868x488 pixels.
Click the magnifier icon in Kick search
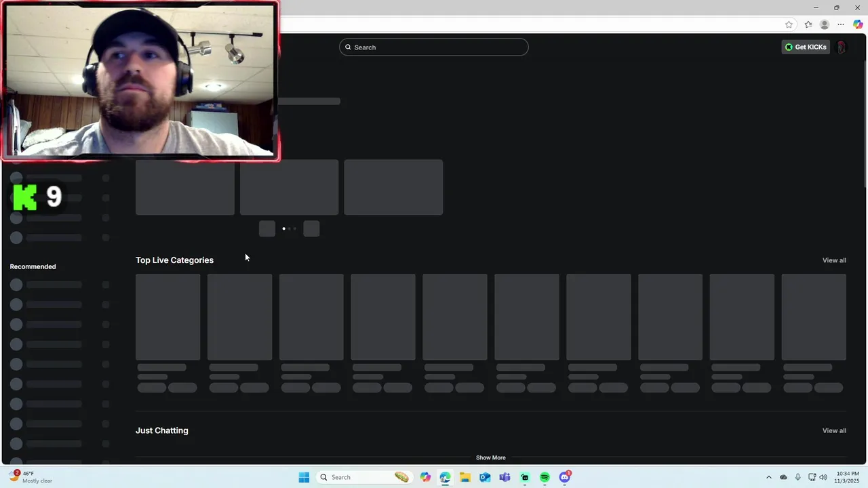click(348, 47)
